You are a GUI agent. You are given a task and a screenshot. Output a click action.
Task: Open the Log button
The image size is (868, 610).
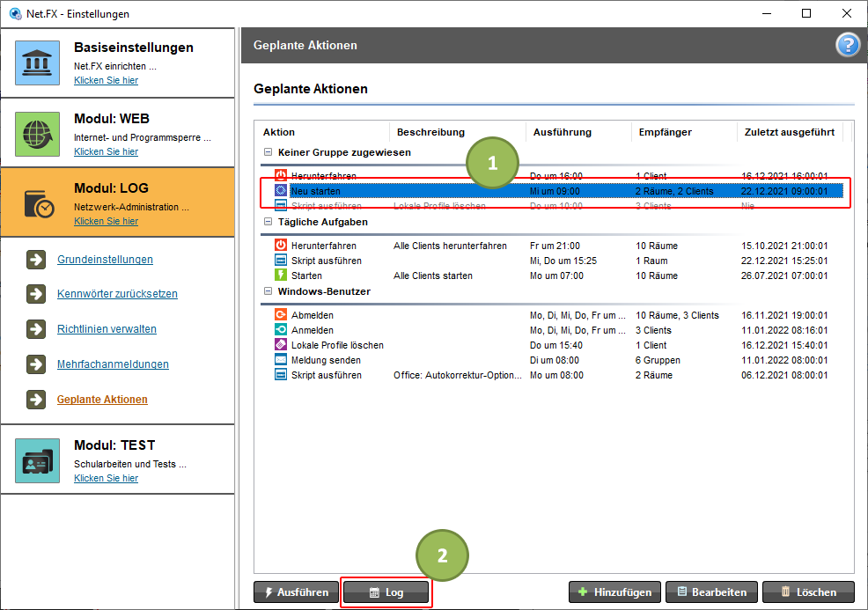[x=386, y=592]
